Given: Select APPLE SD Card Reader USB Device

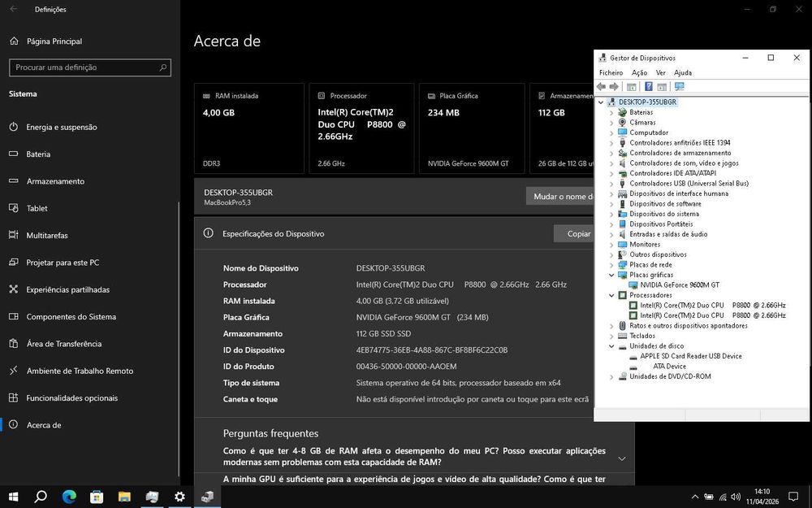Looking at the screenshot, I should click(690, 356).
